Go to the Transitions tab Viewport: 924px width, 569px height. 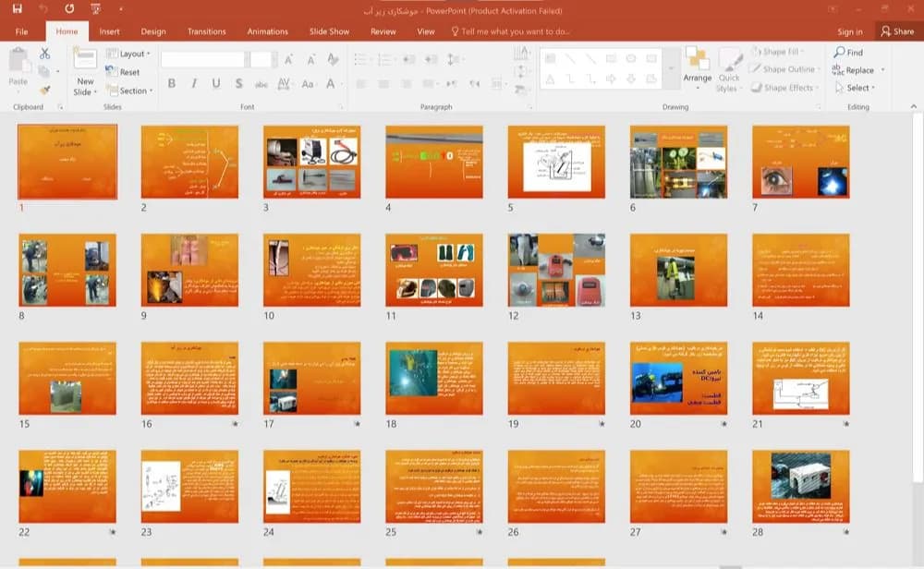[206, 31]
